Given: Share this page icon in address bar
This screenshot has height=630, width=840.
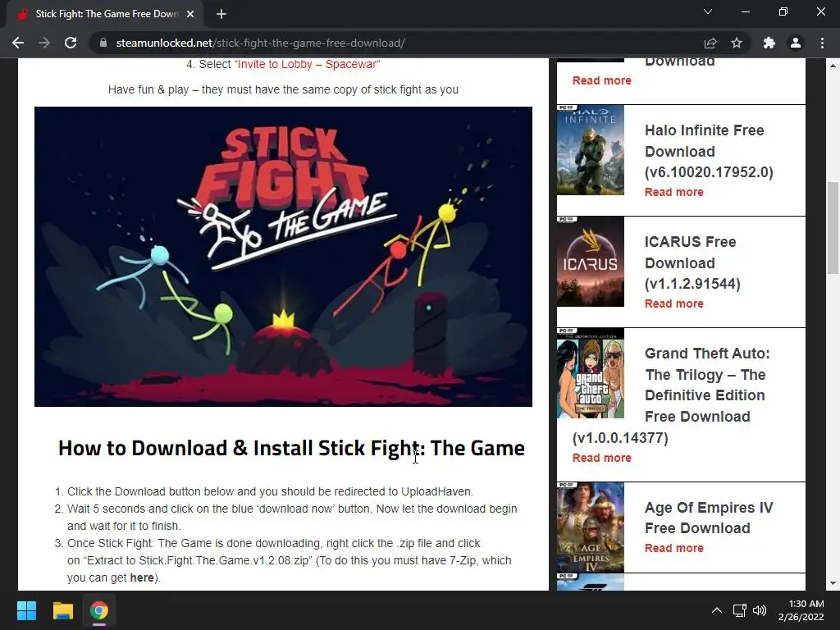Looking at the screenshot, I should (710, 43).
